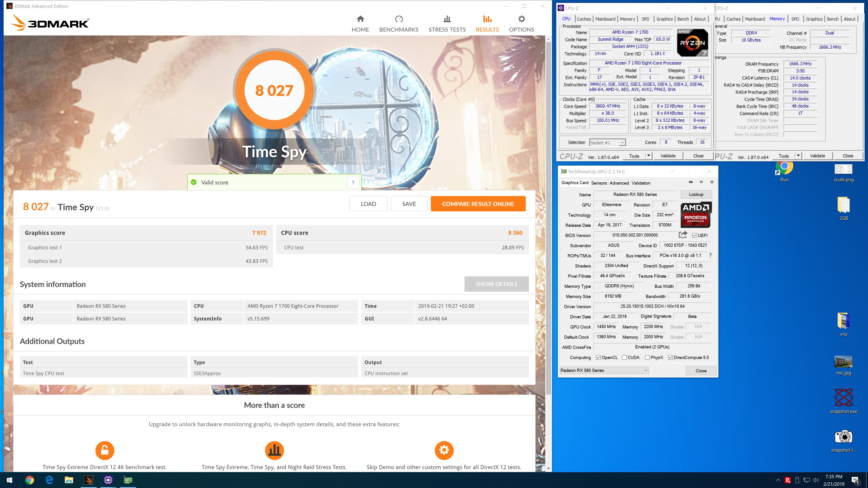Switch to the Caches tab in left CPU-Z
Screen dimensions: 868x488
tap(584, 19)
